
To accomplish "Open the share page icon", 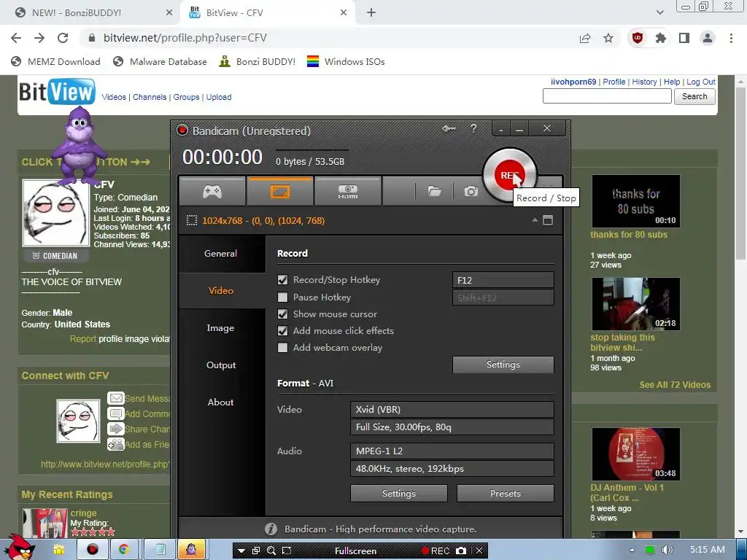I will (x=585, y=38).
